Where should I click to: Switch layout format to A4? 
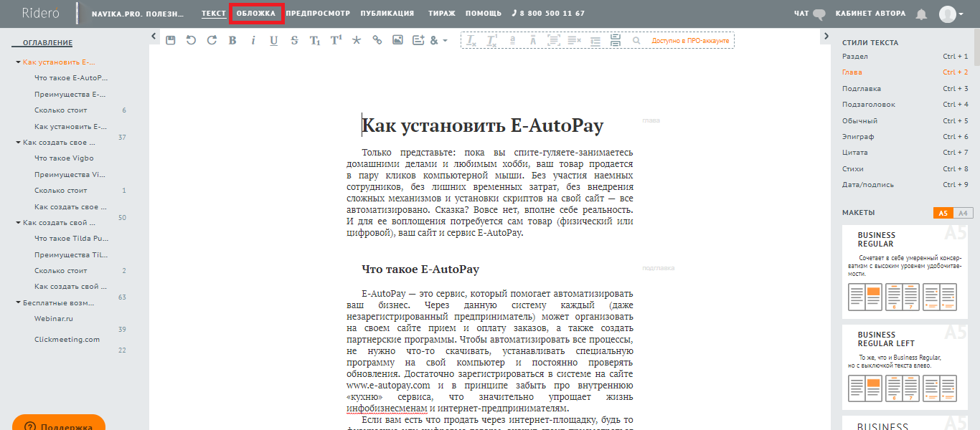963,213
